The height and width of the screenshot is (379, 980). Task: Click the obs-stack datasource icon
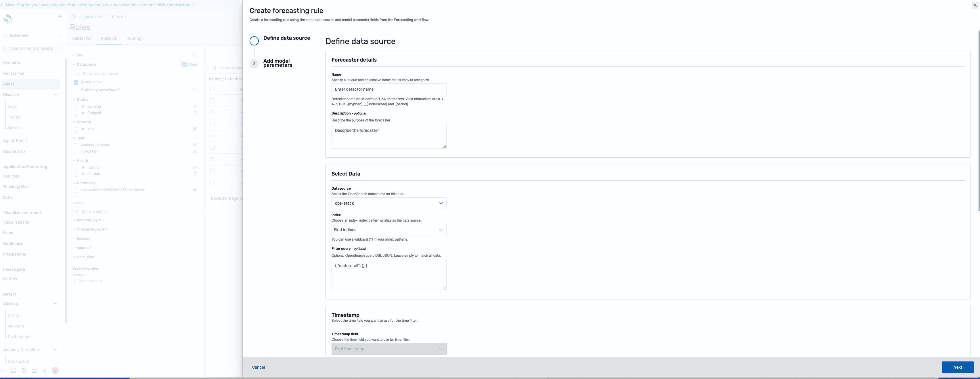[x=82, y=82]
